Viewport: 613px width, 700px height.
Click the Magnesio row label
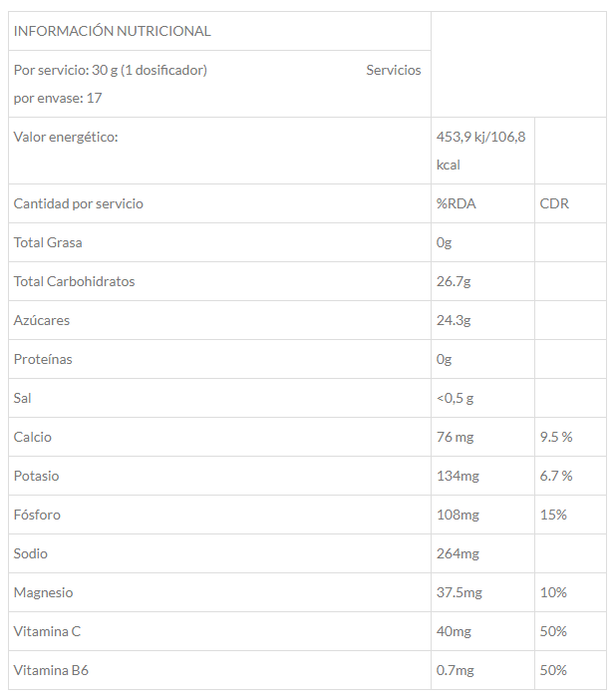pos(43,592)
